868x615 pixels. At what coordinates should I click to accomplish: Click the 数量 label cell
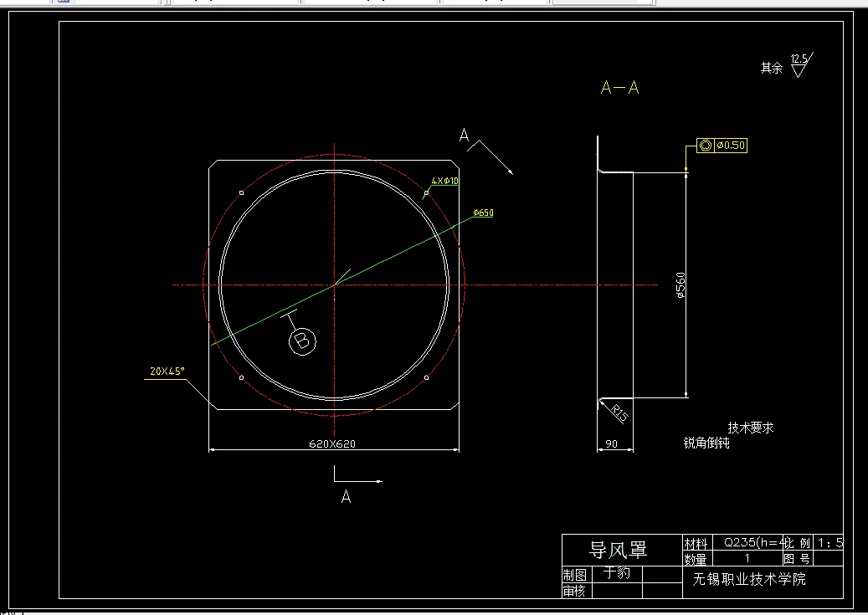[x=696, y=559]
